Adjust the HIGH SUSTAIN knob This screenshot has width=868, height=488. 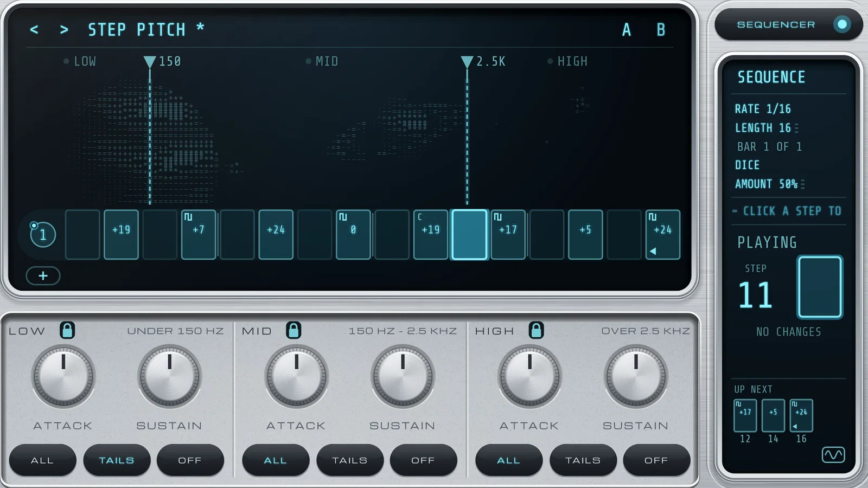click(636, 376)
